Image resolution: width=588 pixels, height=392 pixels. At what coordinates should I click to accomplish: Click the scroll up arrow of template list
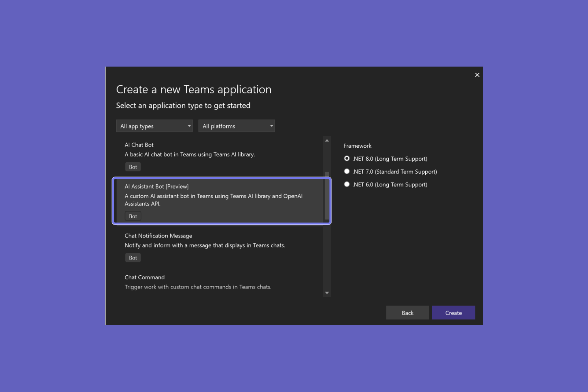(327, 141)
